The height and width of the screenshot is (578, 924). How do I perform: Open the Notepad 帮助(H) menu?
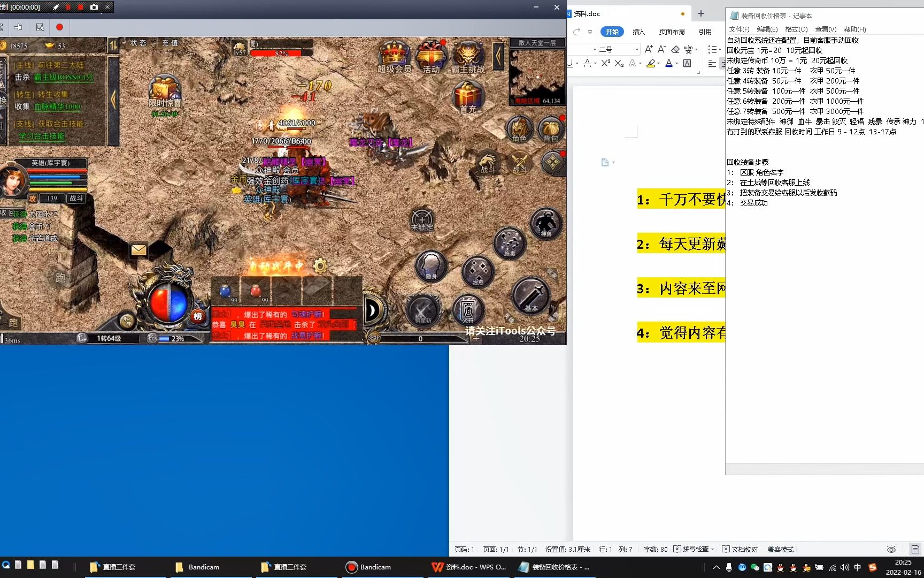coord(854,29)
